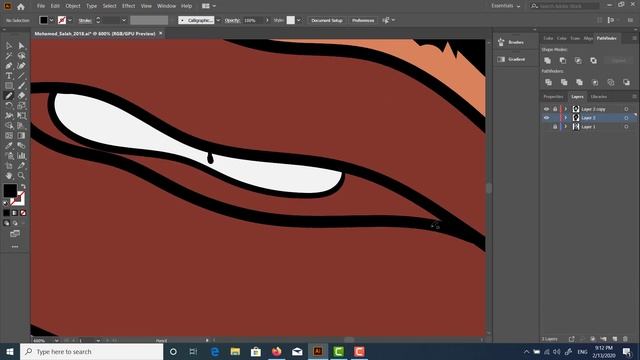Open Edit Toolbar three dots

pos(15,247)
